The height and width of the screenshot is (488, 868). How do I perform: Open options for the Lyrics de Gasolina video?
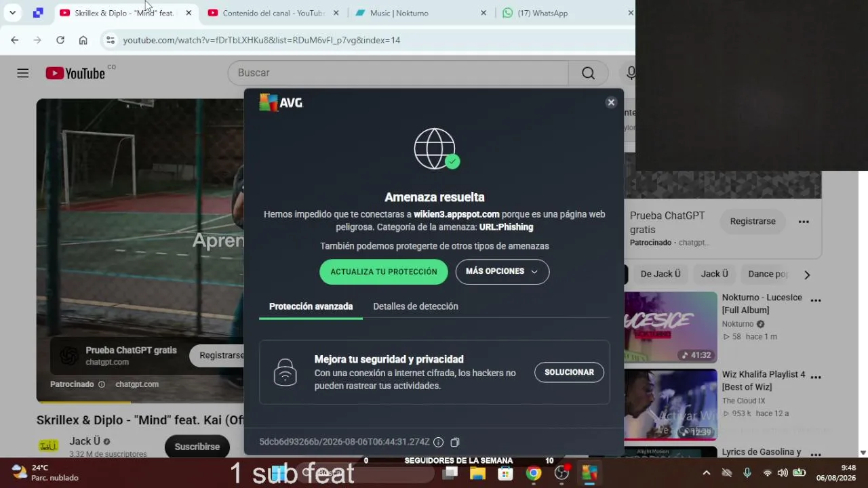coord(816,453)
